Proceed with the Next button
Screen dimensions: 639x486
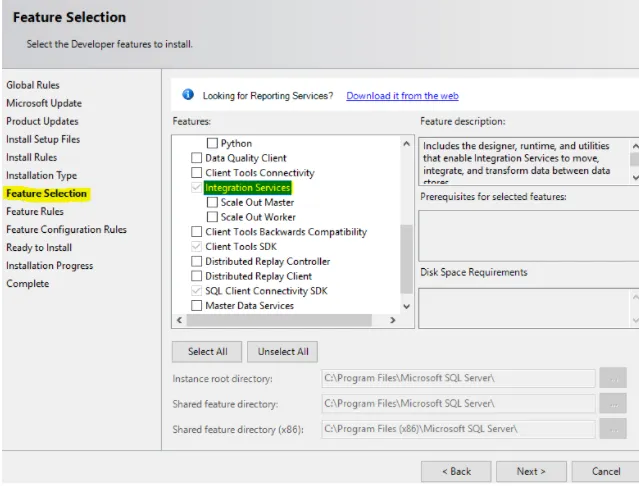pos(531,471)
